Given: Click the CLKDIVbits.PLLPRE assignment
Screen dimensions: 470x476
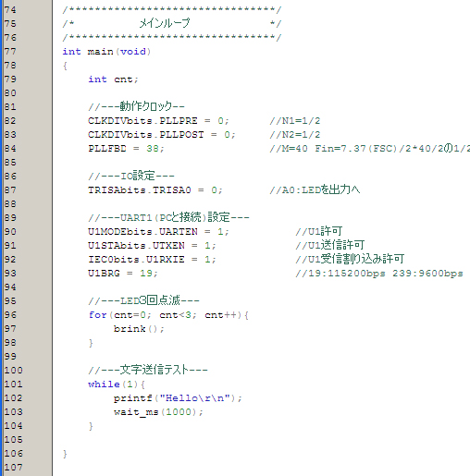Looking at the screenshot, I should coord(158,121).
